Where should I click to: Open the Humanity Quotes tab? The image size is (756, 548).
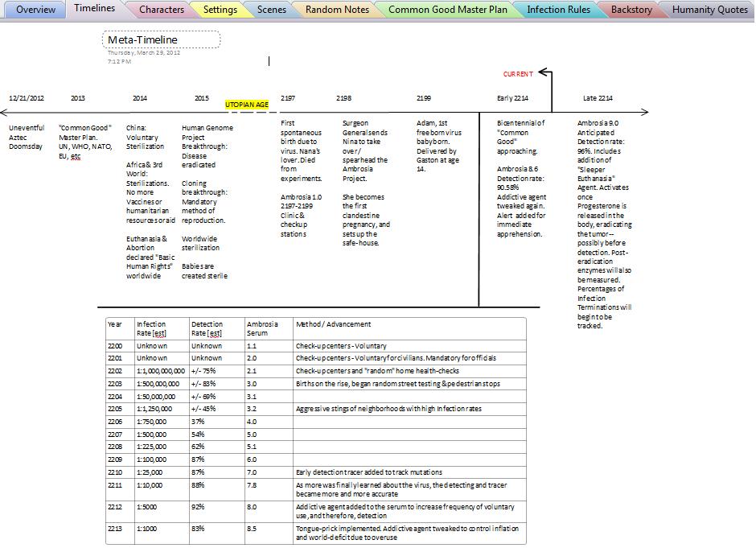coord(710,10)
